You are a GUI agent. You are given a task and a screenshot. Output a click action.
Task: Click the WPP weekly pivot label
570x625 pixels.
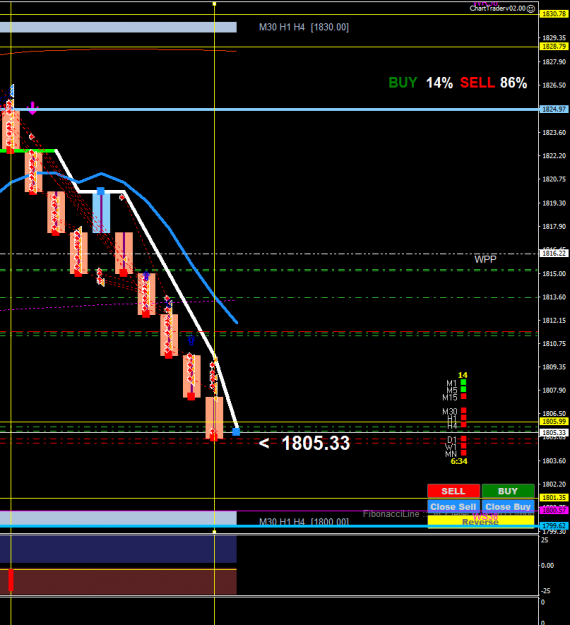coord(485,259)
